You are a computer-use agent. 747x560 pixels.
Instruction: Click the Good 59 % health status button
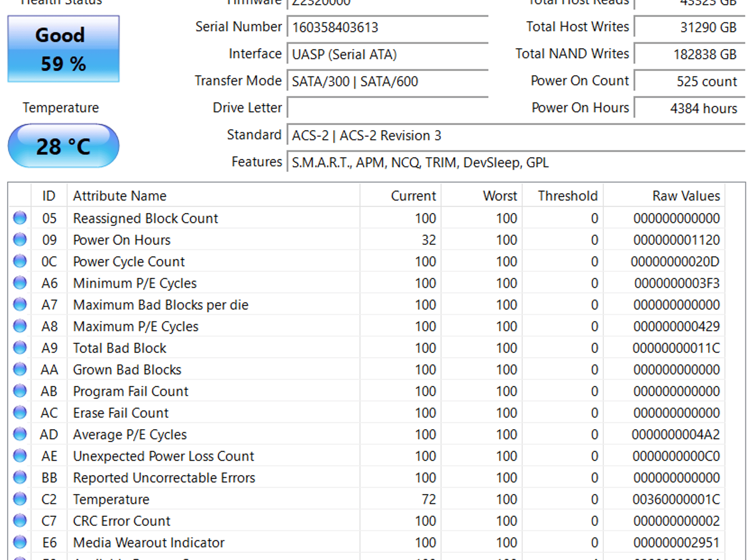pos(63,49)
